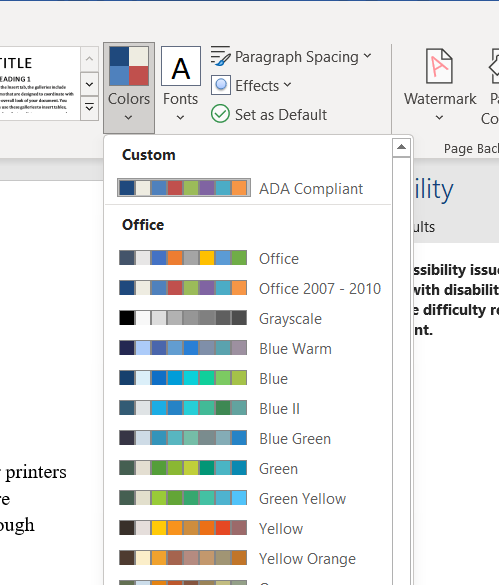Click the color list scroll-up arrow
The width and height of the screenshot is (499, 585).
click(402, 147)
